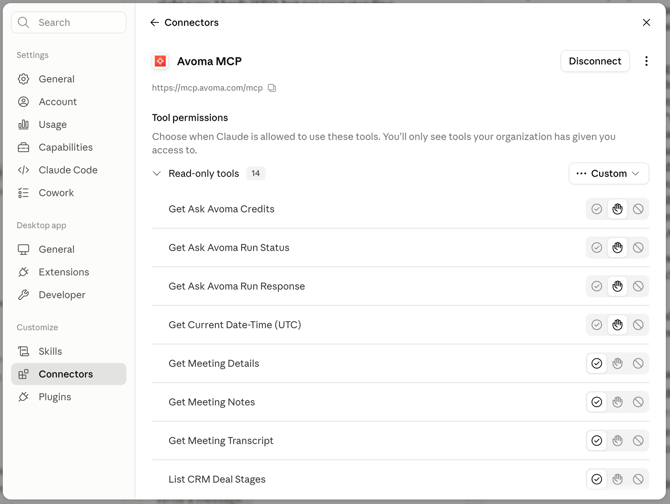Always allow Get Current Date-Time (UTC)

coord(597,325)
